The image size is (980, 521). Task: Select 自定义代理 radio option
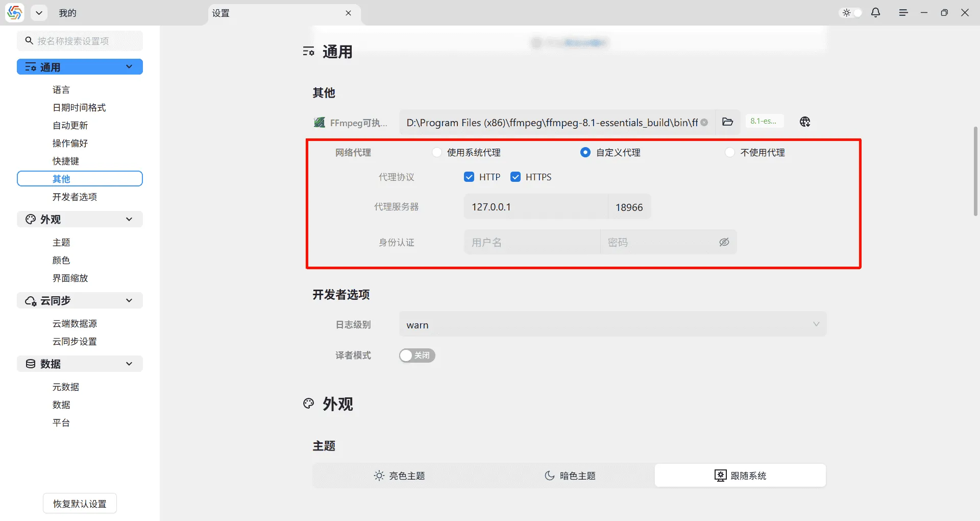585,153
